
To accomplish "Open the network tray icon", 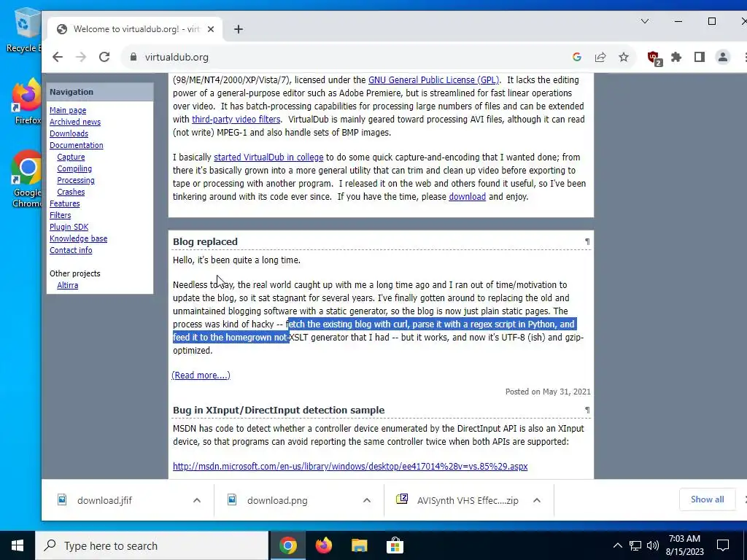I will coord(635,545).
